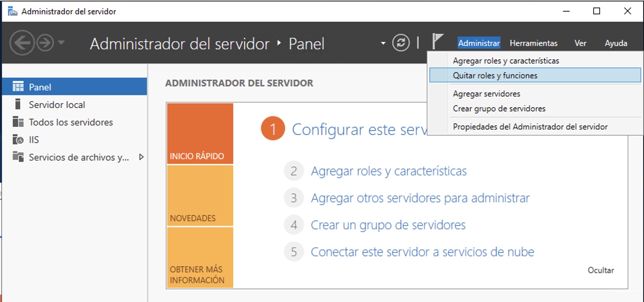644x302 pixels.
Task: Click Panel breadcrumb in header
Action: [306, 44]
